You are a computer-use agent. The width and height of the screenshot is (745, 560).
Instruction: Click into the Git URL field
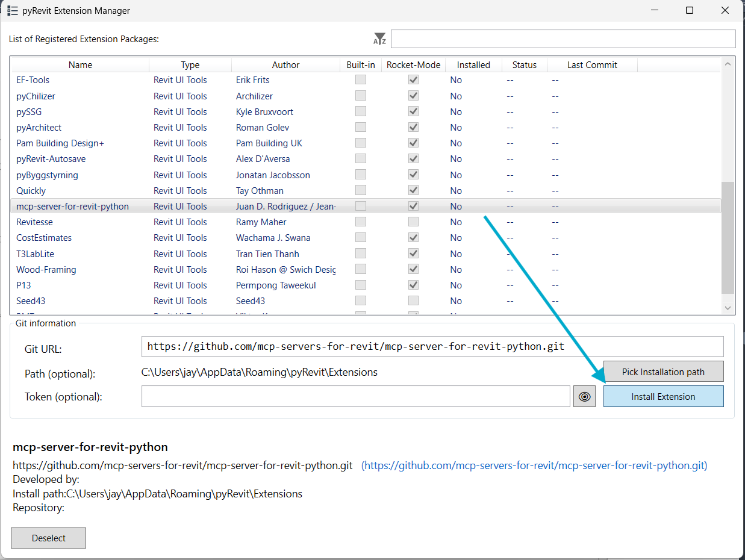432,347
